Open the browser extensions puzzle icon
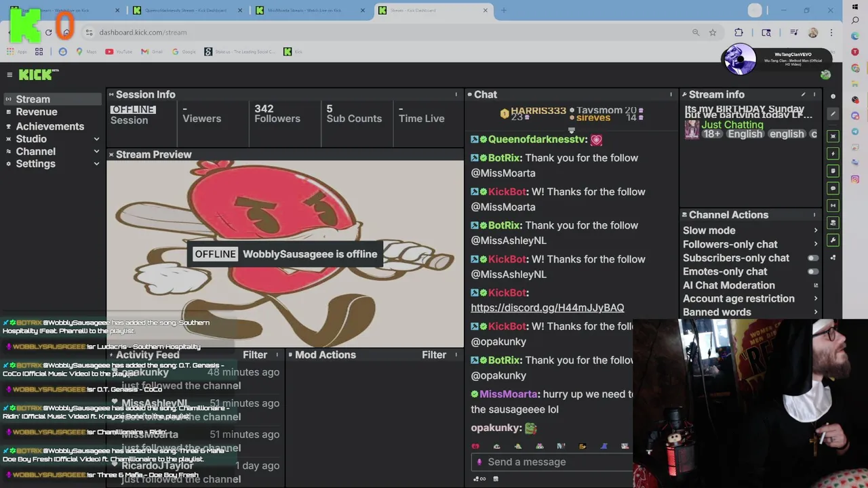 738,33
